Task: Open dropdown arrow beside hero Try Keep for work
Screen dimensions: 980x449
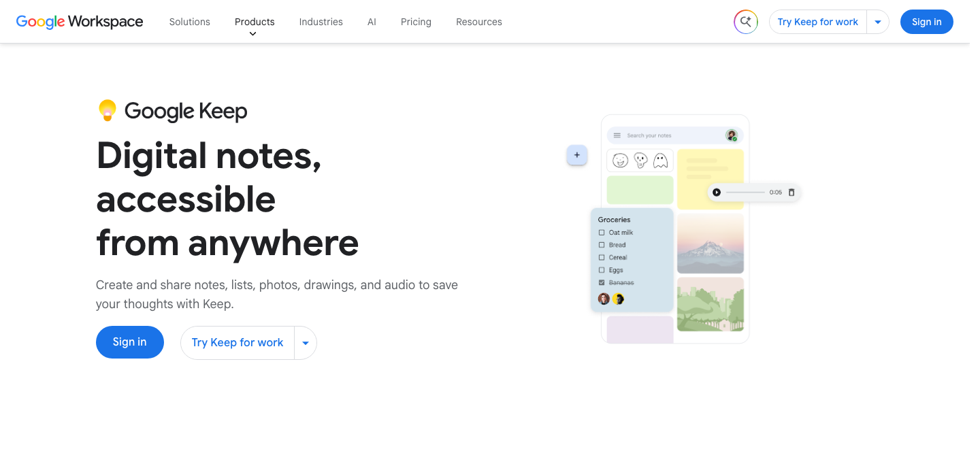Action: pyautogui.click(x=306, y=343)
